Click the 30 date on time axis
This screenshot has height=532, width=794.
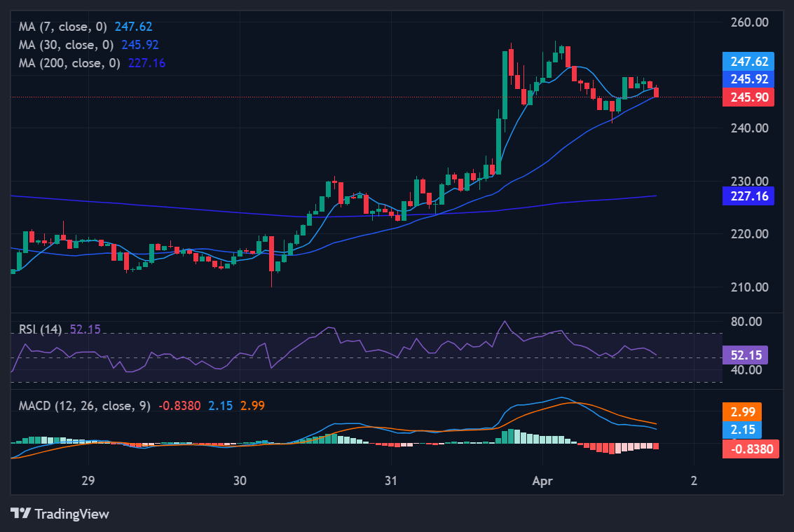click(240, 482)
